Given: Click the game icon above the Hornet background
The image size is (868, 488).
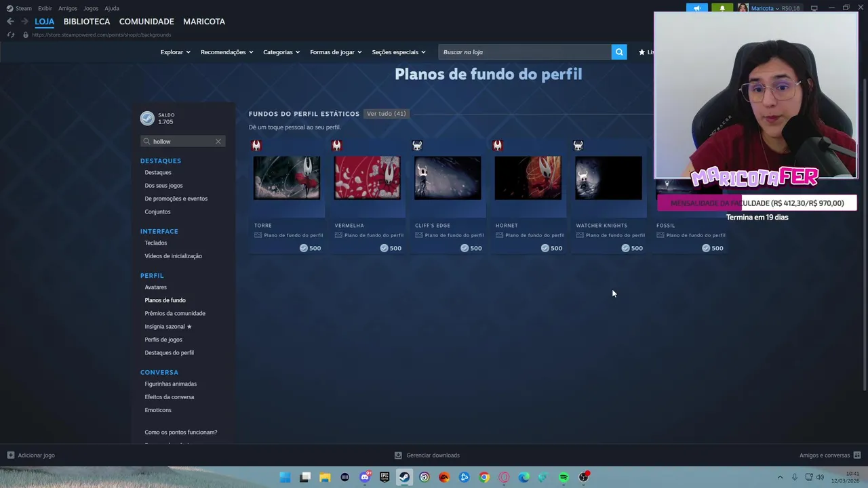Looking at the screenshot, I should pyautogui.click(x=498, y=146).
